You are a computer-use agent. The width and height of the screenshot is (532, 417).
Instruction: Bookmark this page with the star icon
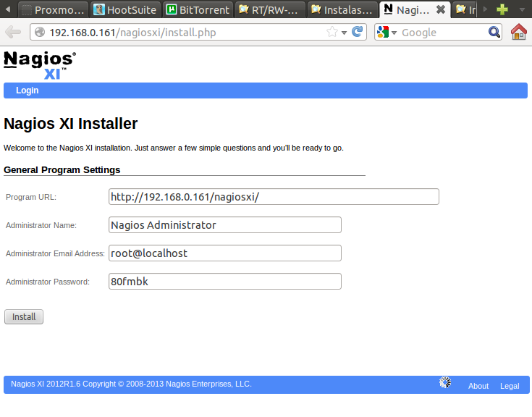coord(332,32)
